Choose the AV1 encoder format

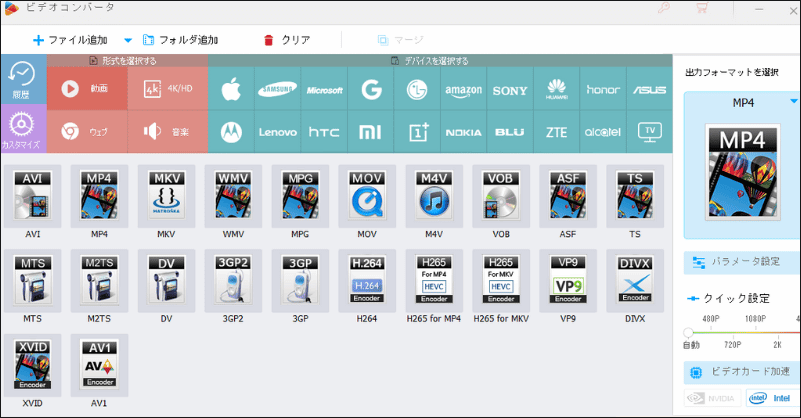(x=99, y=365)
